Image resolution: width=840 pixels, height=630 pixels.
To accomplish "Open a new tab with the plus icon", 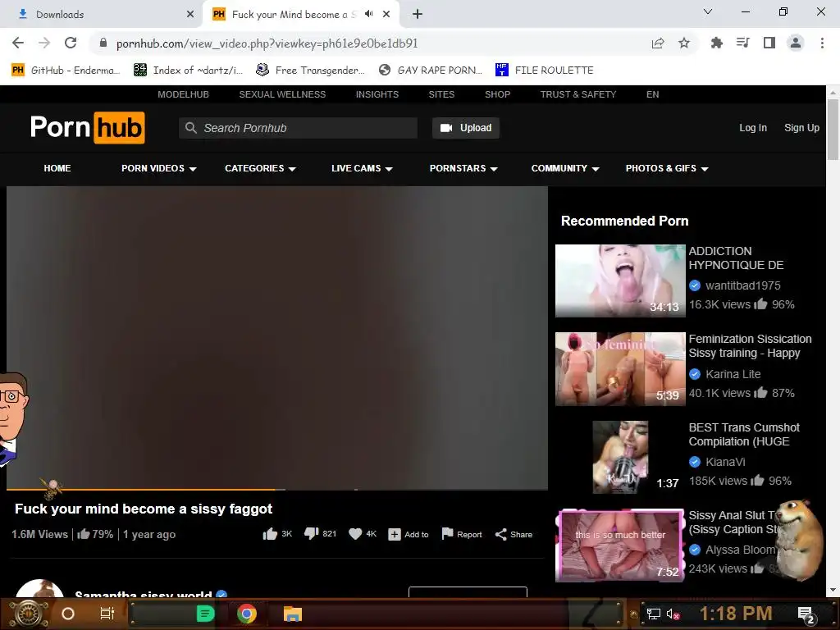I will [x=418, y=15].
